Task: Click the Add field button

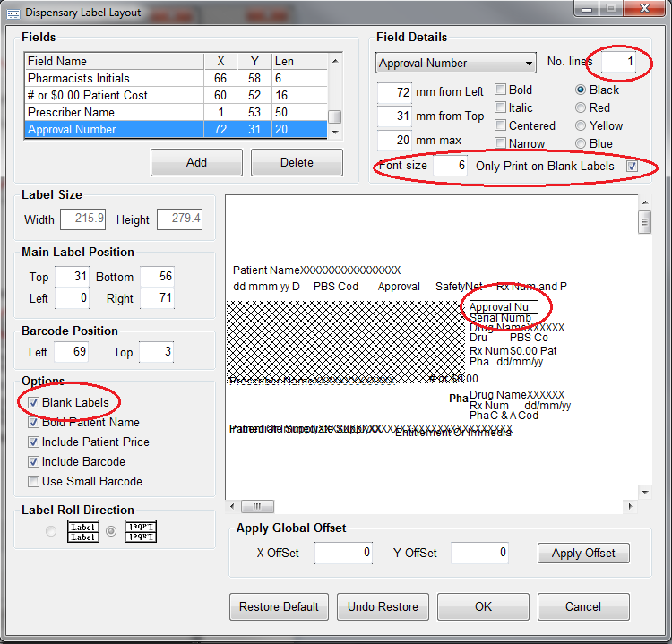Action: (196, 162)
